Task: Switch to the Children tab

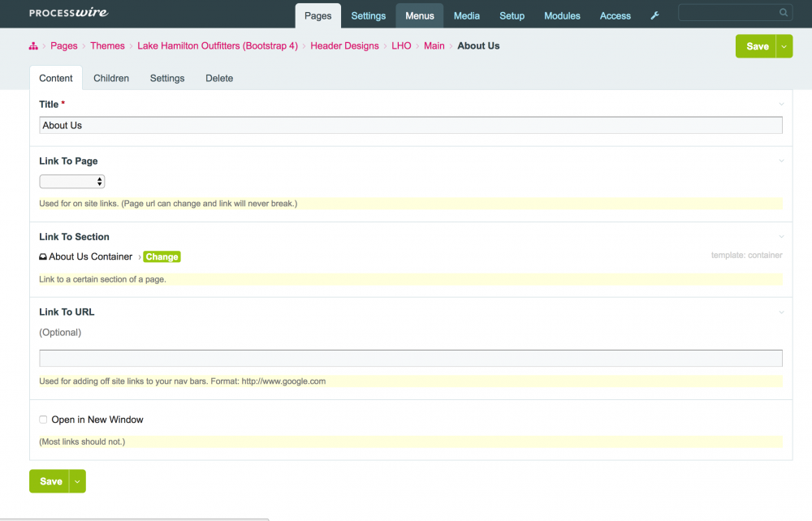Action: coord(111,79)
